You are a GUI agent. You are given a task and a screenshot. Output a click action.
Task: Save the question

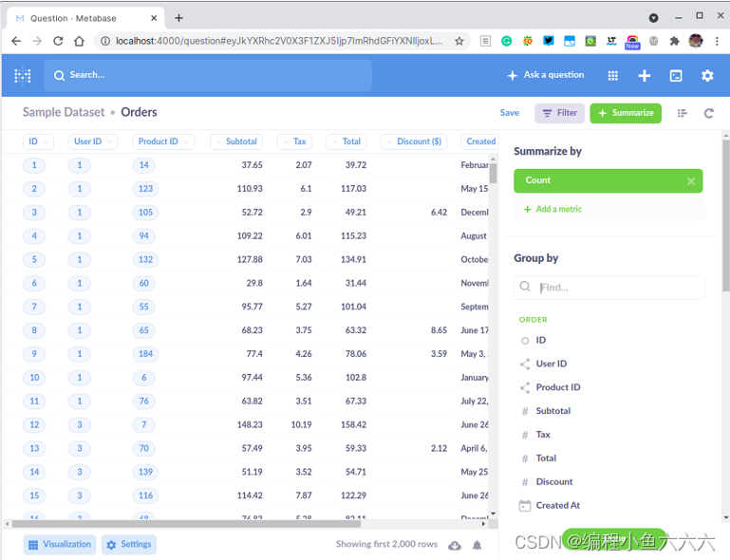[x=510, y=113]
